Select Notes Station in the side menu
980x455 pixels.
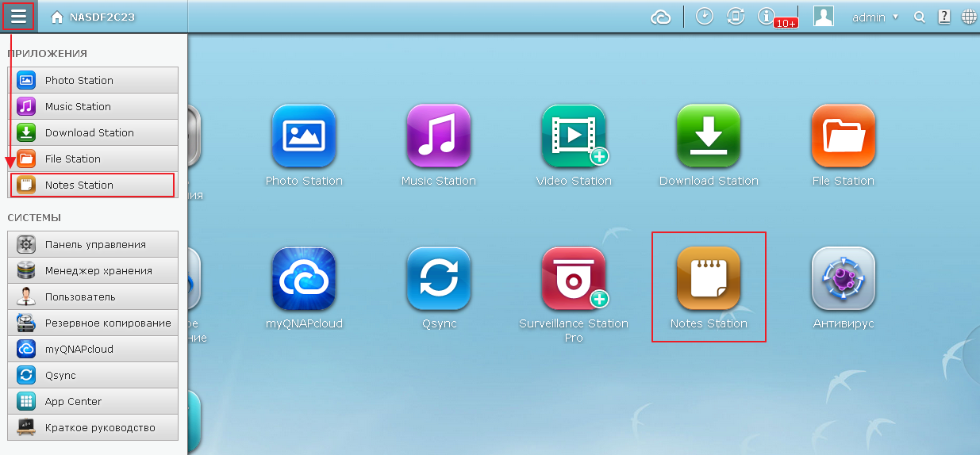click(x=93, y=185)
